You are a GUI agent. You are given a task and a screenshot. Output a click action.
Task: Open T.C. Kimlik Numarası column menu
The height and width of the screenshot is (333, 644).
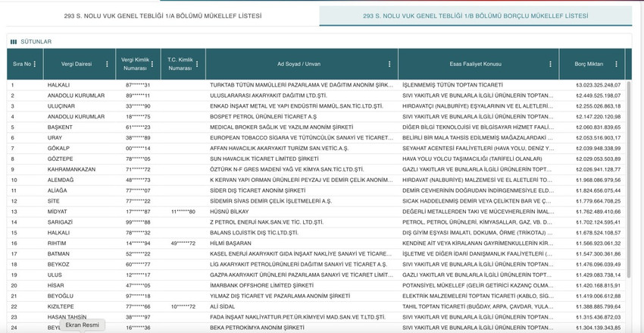click(197, 64)
